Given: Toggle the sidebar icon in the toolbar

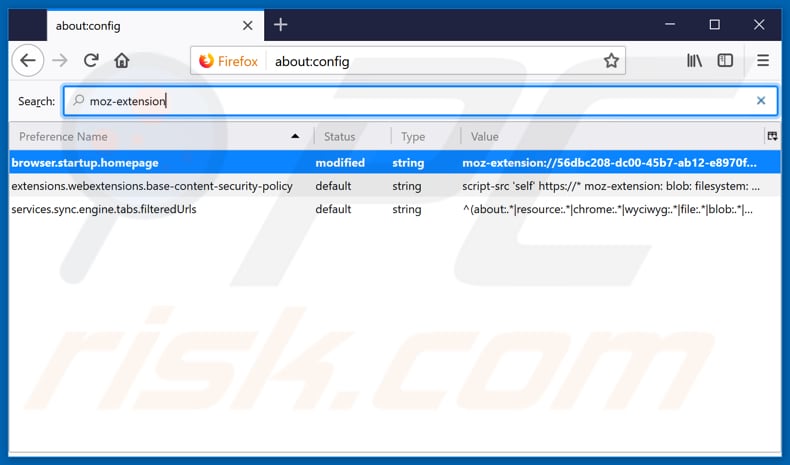Looking at the screenshot, I should [x=725, y=61].
